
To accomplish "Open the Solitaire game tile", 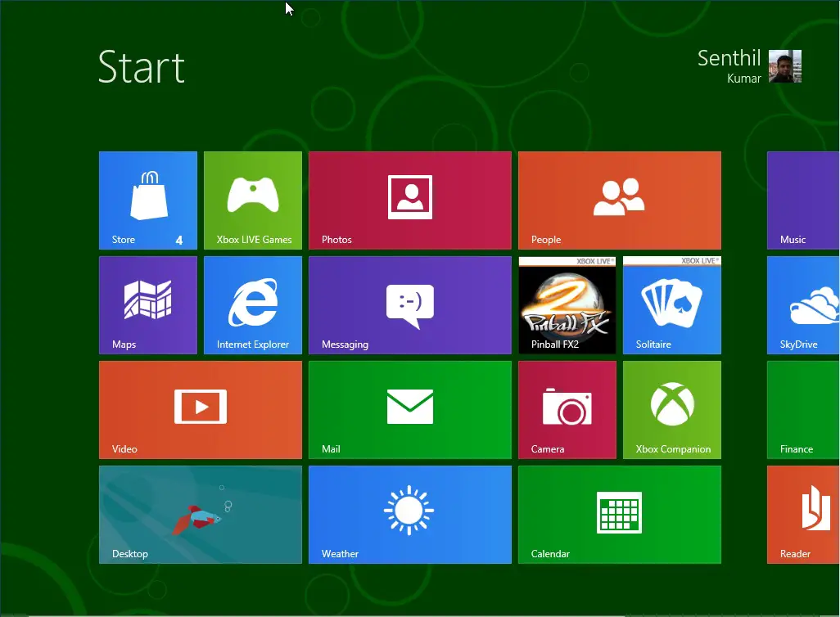I will [x=671, y=304].
